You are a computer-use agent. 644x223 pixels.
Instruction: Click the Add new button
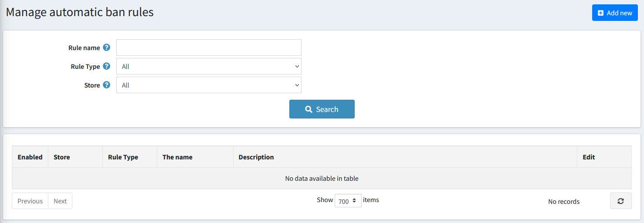pyautogui.click(x=615, y=13)
